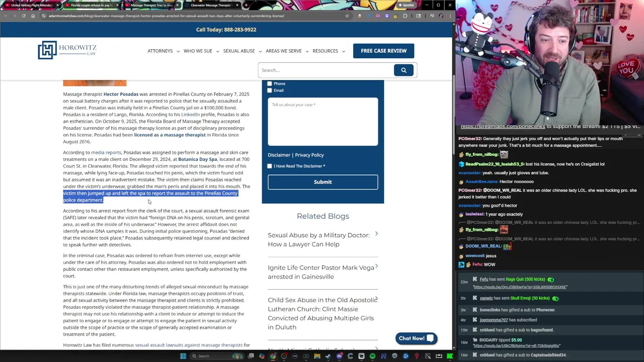644x362 pixels.
Task: Call today via the 888-283-9922 link
Action: [x=226, y=30]
